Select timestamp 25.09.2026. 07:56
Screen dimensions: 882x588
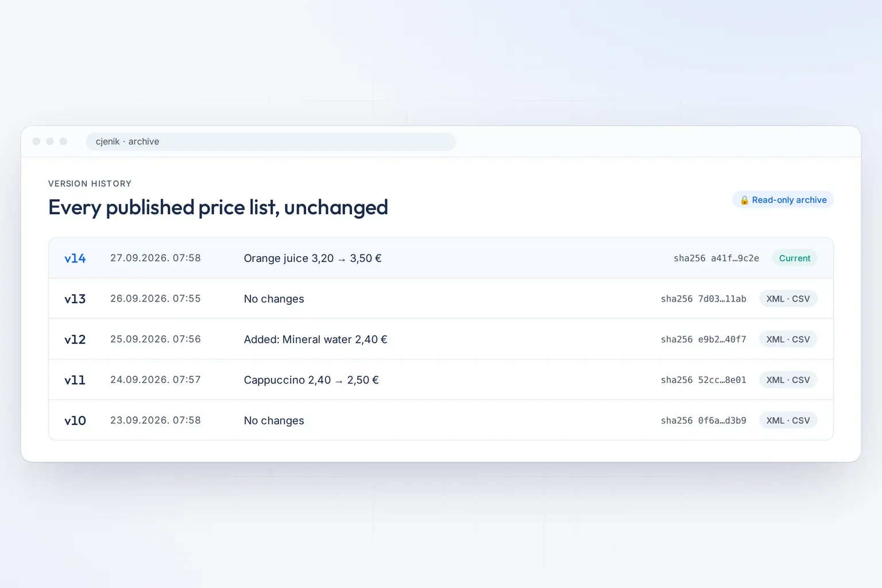156,339
